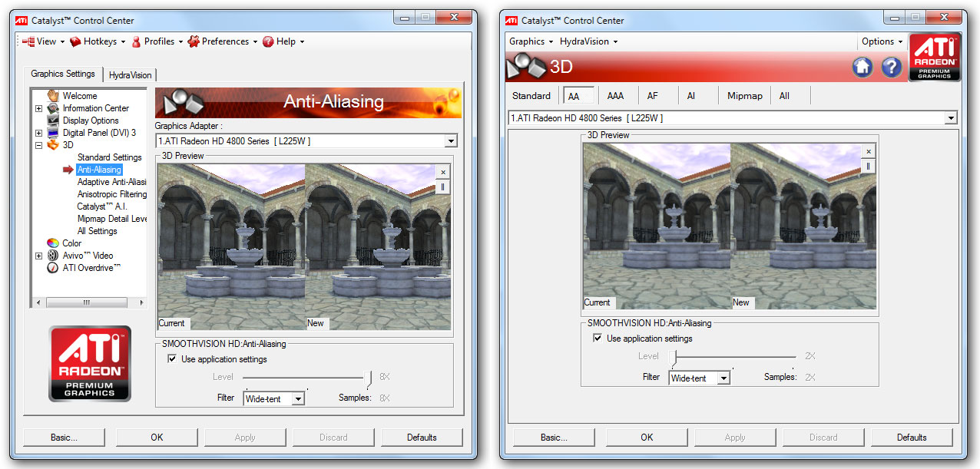Click the ATI Radeon logo in right window
The image size is (980, 469).
935,57
